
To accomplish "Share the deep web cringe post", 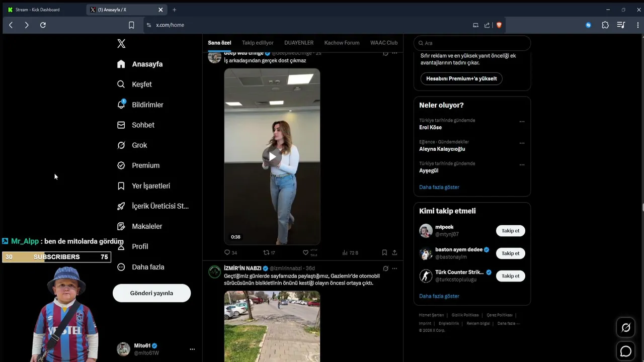I will point(394,252).
